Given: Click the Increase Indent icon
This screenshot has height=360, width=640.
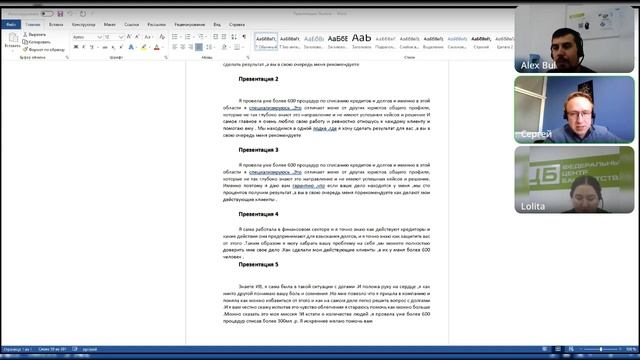Looking at the screenshot, I should pyautogui.click(x=224, y=37).
